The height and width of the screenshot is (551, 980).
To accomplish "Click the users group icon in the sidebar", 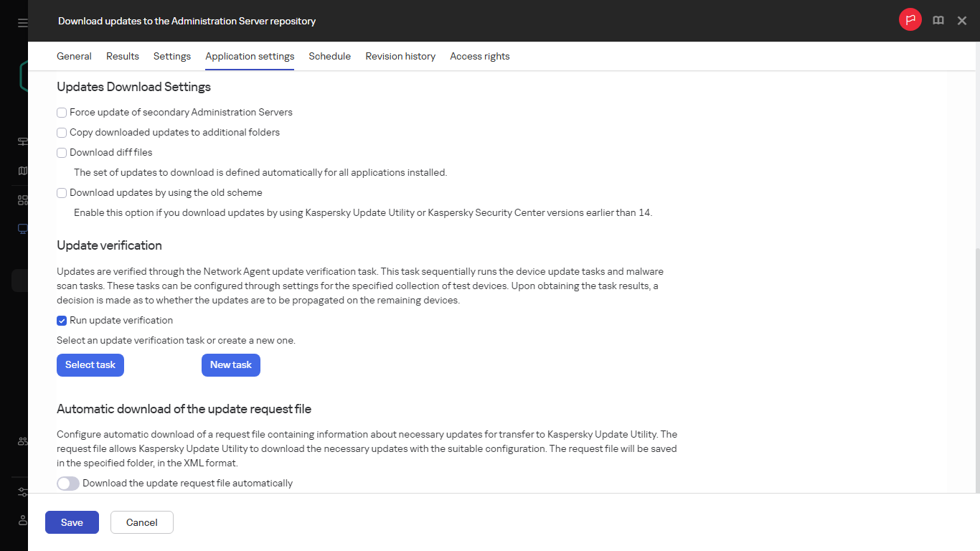I will [22, 441].
